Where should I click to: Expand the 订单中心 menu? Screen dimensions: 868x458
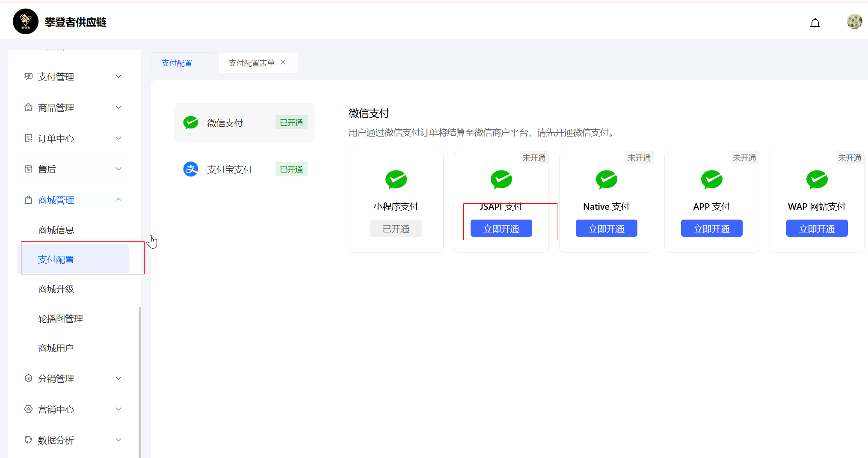coord(73,138)
